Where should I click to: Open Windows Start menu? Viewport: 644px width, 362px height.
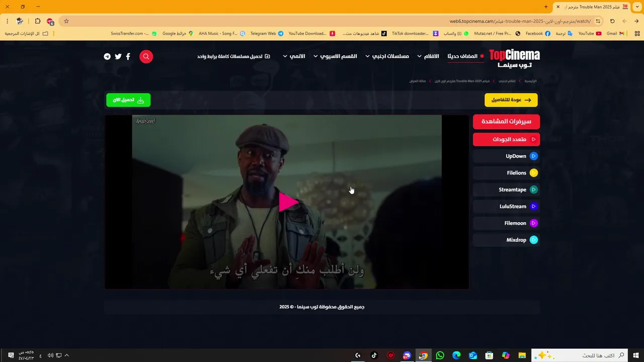tap(635, 355)
